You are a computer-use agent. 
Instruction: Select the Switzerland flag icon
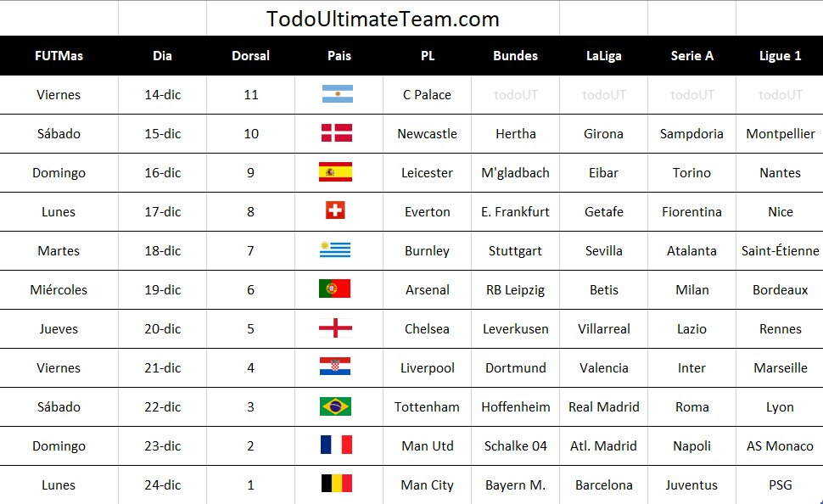click(335, 210)
